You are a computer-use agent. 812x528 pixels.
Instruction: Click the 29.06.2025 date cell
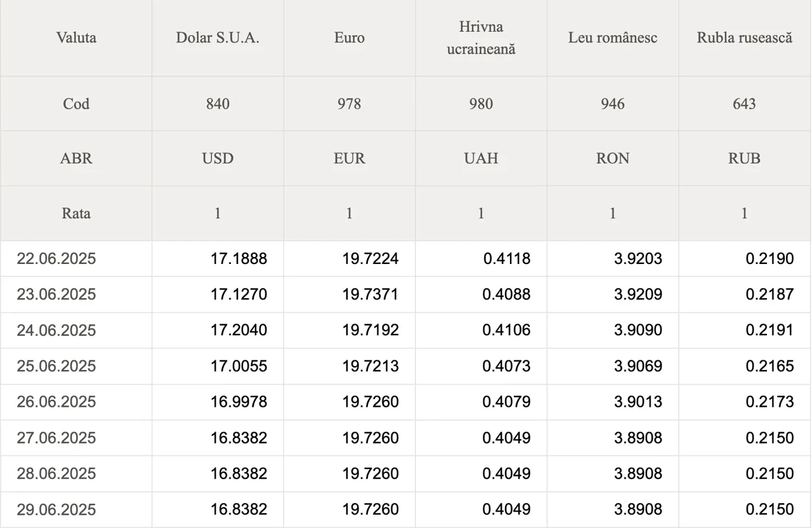coord(56,510)
